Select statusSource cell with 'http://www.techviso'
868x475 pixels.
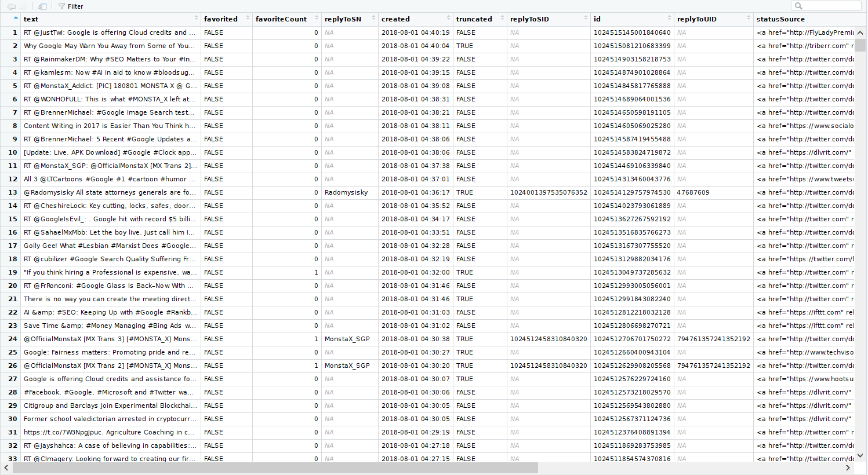pos(805,352)
